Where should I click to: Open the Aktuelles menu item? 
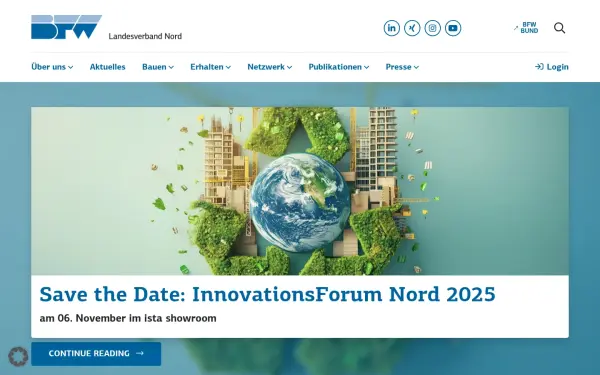(x=108, y=67)
